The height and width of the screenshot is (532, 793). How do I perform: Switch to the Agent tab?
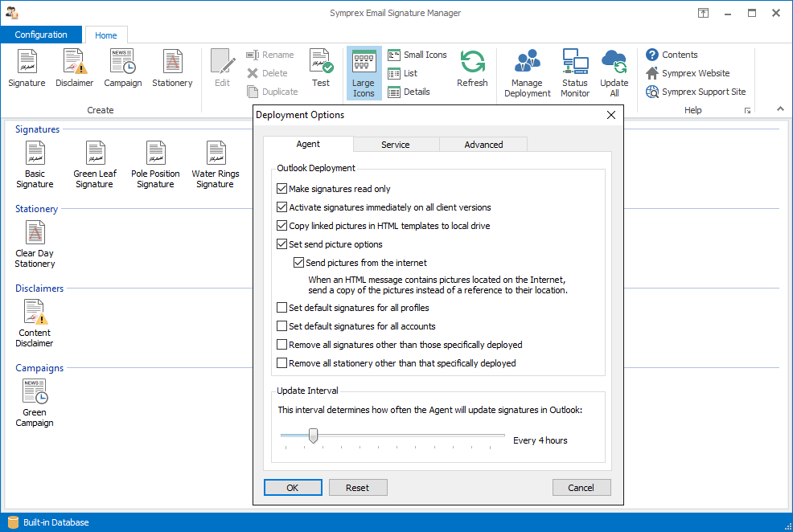(308, 144)
